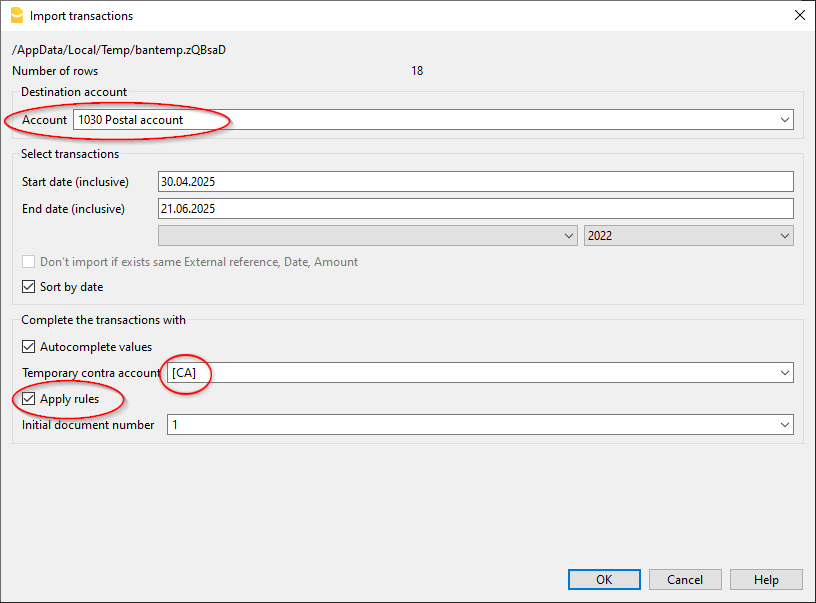This screenshot has width=816, height=603.
Task: Open the 2022 year dropdown
Action: (688, 235)
